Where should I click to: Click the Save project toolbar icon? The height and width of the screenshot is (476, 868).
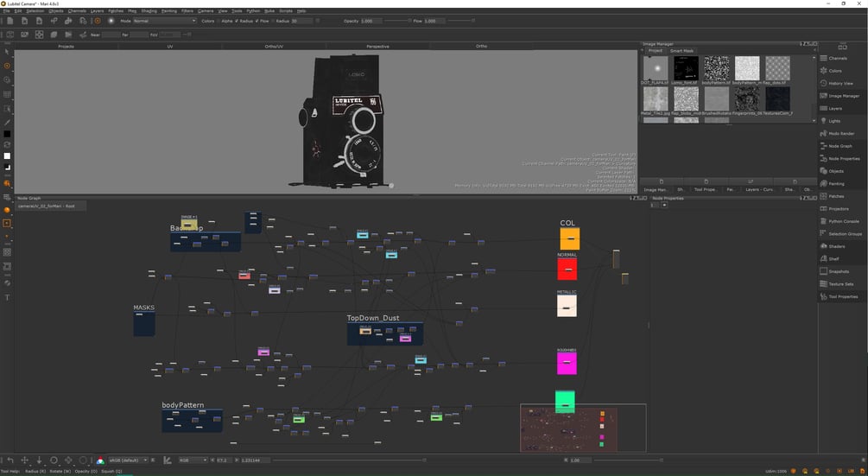[x=39, y=21]
